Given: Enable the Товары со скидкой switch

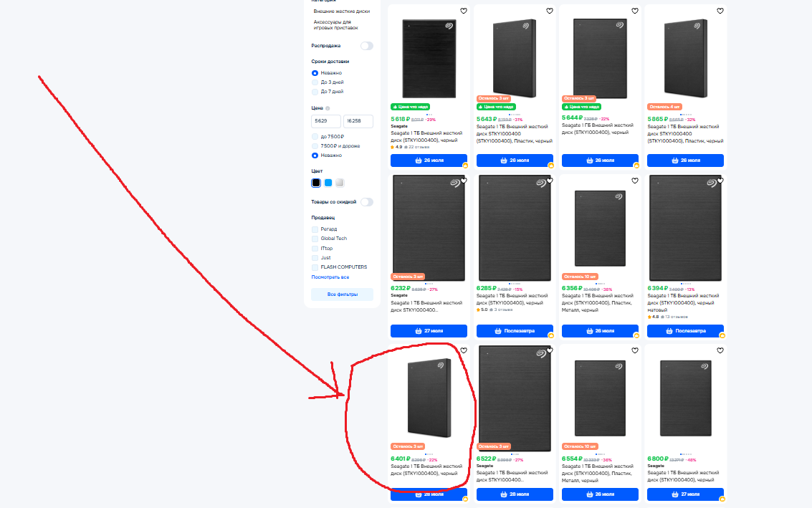Looking at the screenshot, I should click(x=367, y=202).
